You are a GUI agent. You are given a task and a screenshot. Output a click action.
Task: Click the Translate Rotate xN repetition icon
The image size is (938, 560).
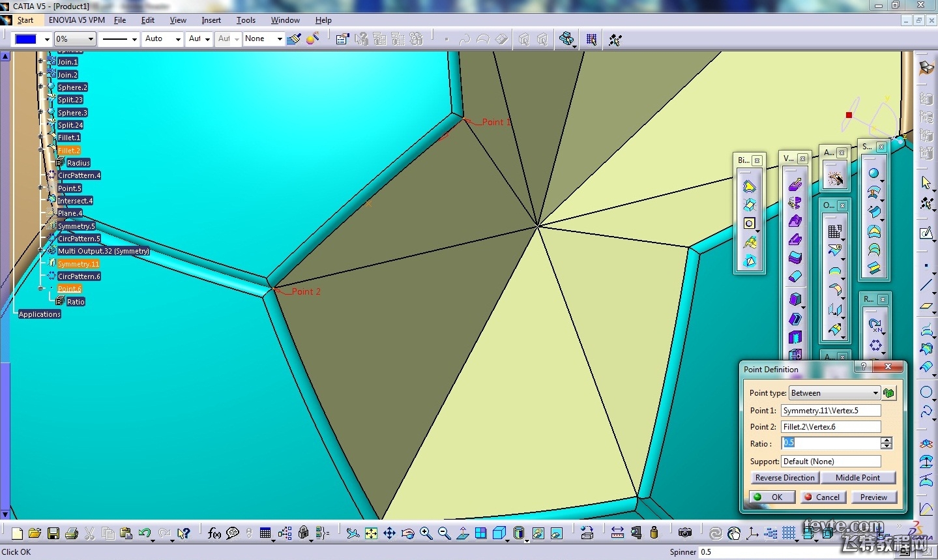(x=875, y=325)
